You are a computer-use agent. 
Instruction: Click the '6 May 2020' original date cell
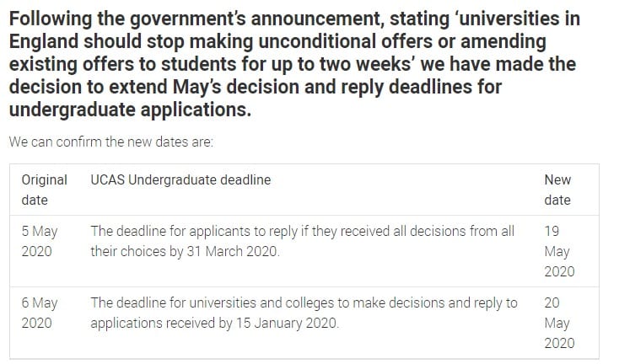point(40,313)
